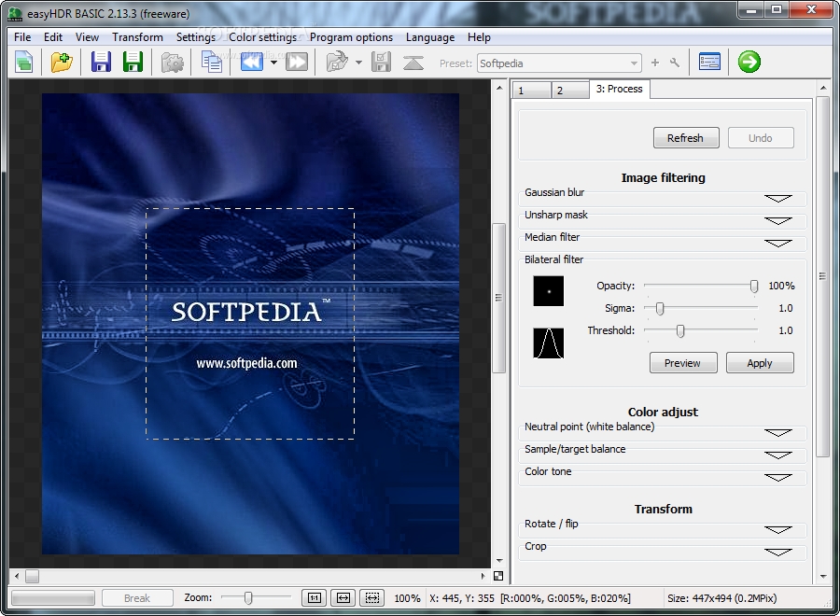Click the wrench icon beside Preset box
This screenshot has height=616, width=840.
[x=675, y=63]
